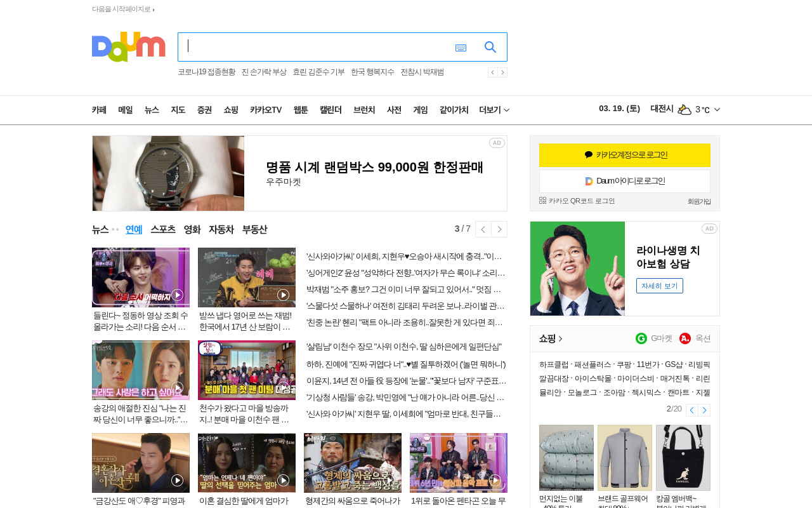Select the 부동산 news tab
The image size is (812, 508).
coord(254,229)
